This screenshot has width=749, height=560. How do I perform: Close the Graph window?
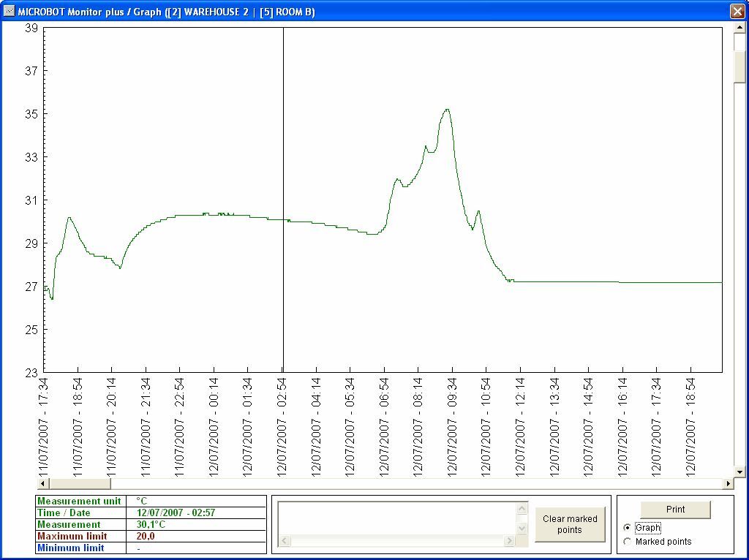tap(737, 11)
